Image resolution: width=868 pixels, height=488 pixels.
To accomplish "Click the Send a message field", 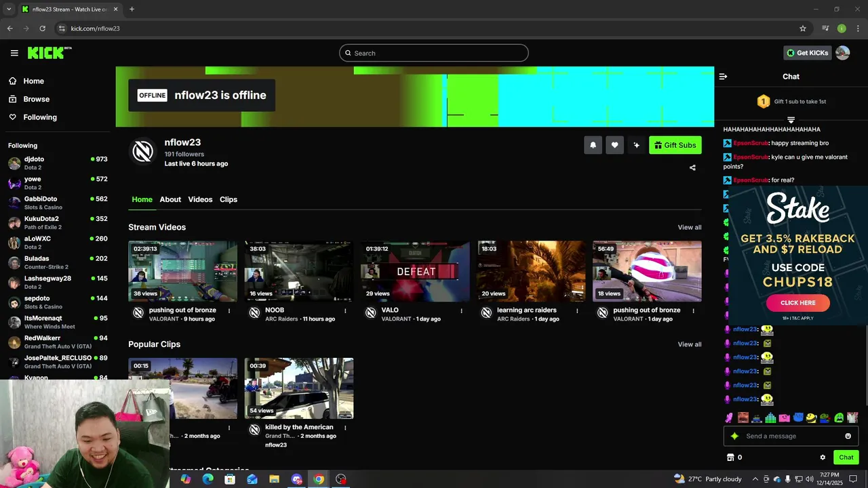I will coord(791,436).
